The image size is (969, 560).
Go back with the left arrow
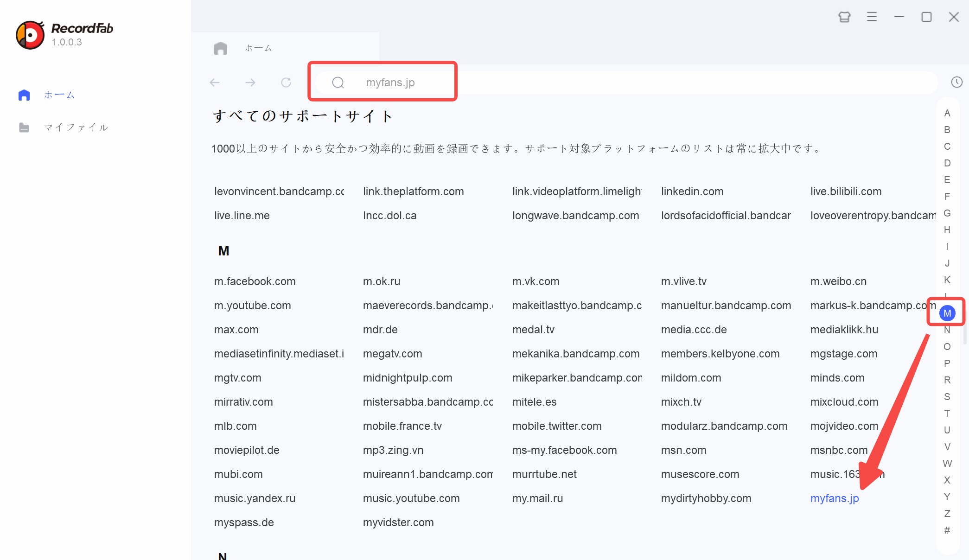click(x=215, y=83)
